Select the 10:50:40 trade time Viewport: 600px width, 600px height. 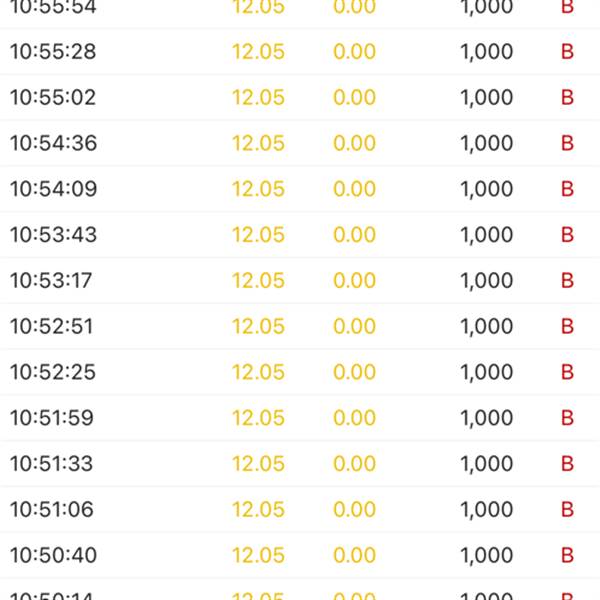tap(53, 556)
